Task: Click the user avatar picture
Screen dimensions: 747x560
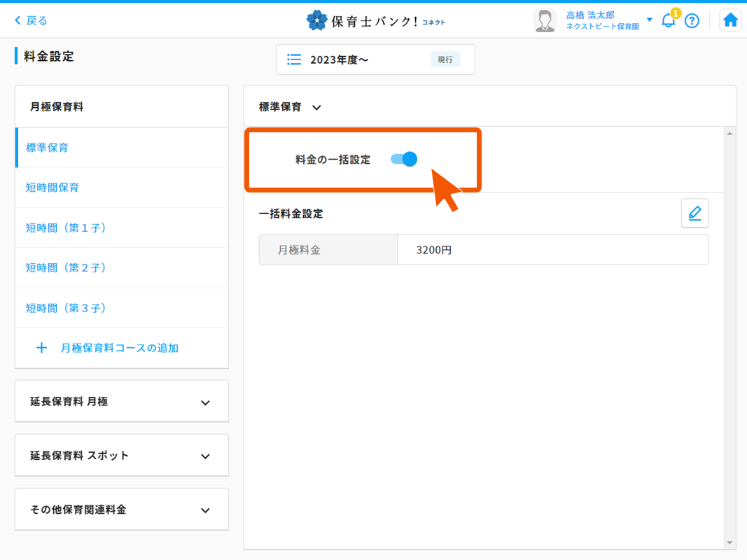Action: click(545, 20)
